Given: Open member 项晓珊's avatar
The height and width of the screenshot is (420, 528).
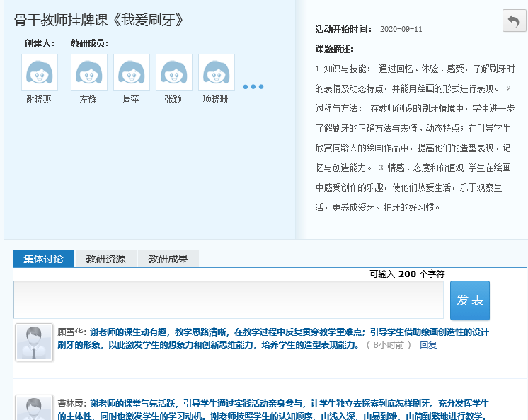Looking at the screenshot, I should (x=216, y=72).
